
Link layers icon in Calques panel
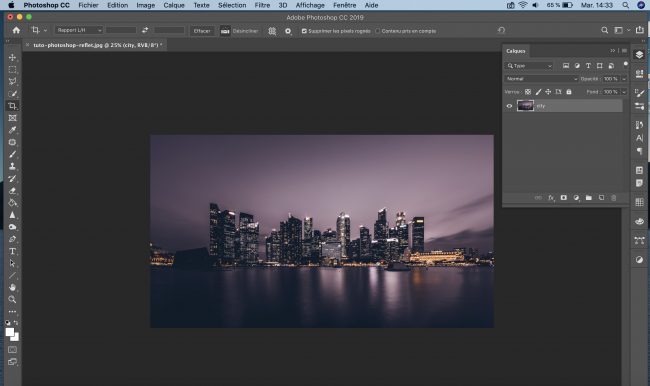(538, 198)
